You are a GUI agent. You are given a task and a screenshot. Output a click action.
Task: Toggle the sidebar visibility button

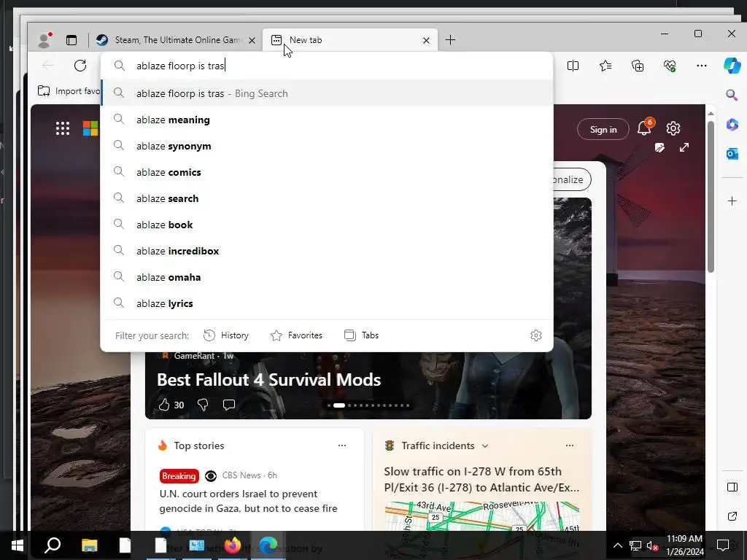click(x=732, y=487)
